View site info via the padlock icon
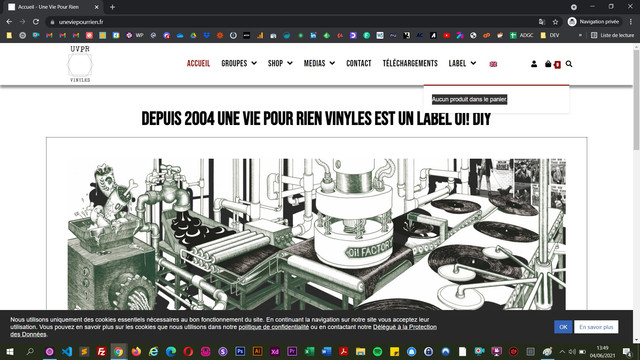The width and height of the screenshot is (640, 360). pyautogui.click(x=52, y=22)
